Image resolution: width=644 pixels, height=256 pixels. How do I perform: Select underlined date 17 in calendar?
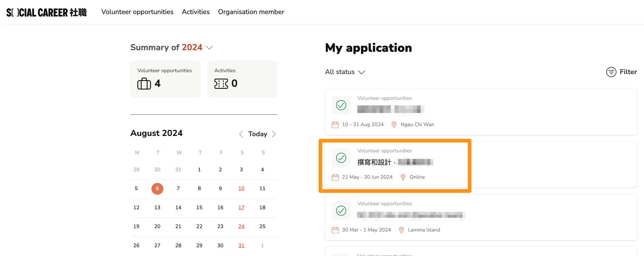click(x=241, y=208)
